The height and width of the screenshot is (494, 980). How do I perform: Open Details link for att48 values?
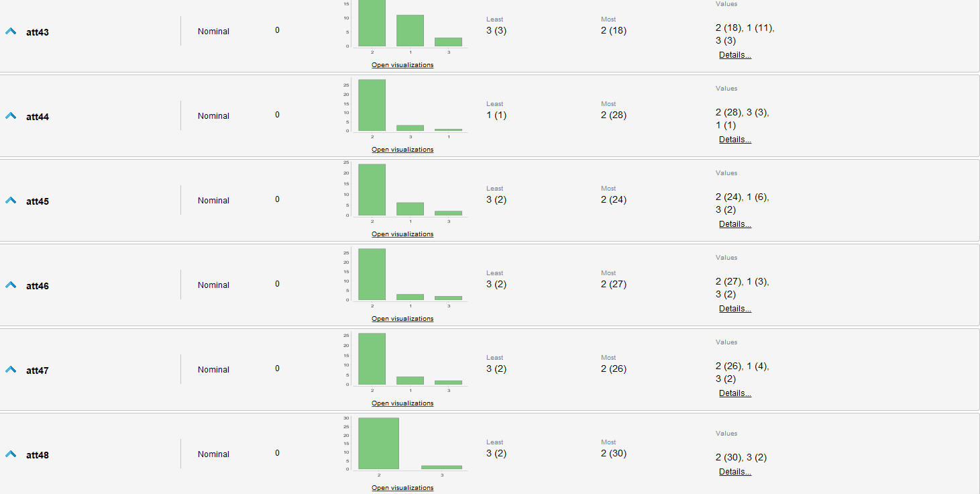click(x=734, y=472)
